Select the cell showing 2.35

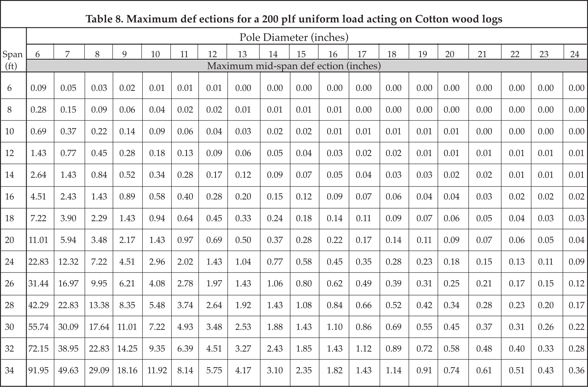304,370
